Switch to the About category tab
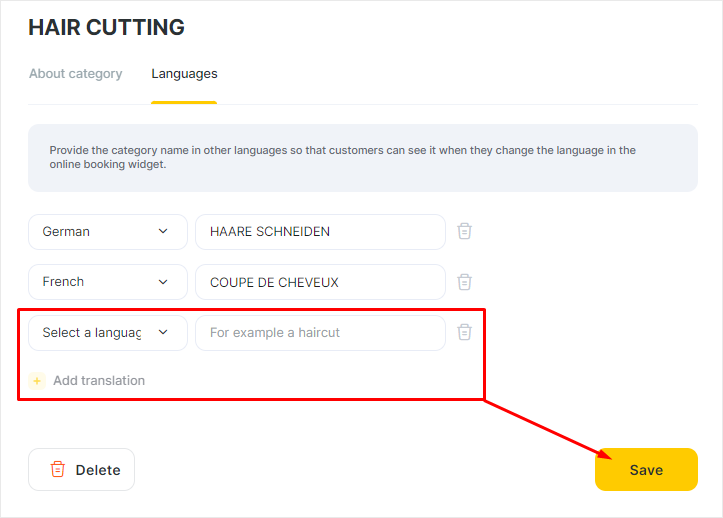Image resolution: width=723 pixels, height=518 pixels. coord(76,74)
